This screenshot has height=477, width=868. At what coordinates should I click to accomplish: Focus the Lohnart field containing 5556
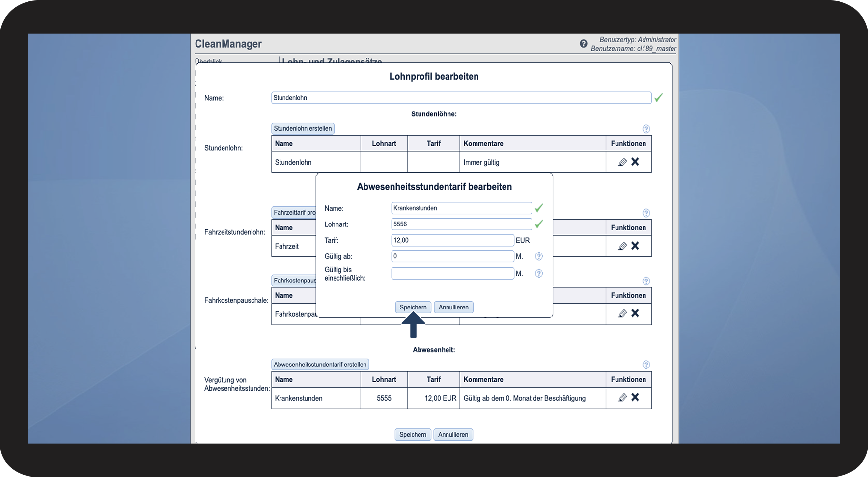[x=461, y=224]
